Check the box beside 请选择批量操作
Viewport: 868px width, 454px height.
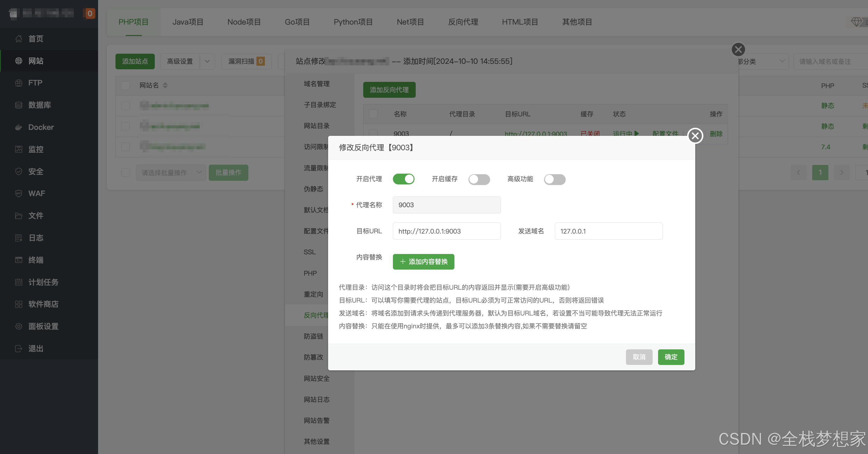(x=125, y=172)
